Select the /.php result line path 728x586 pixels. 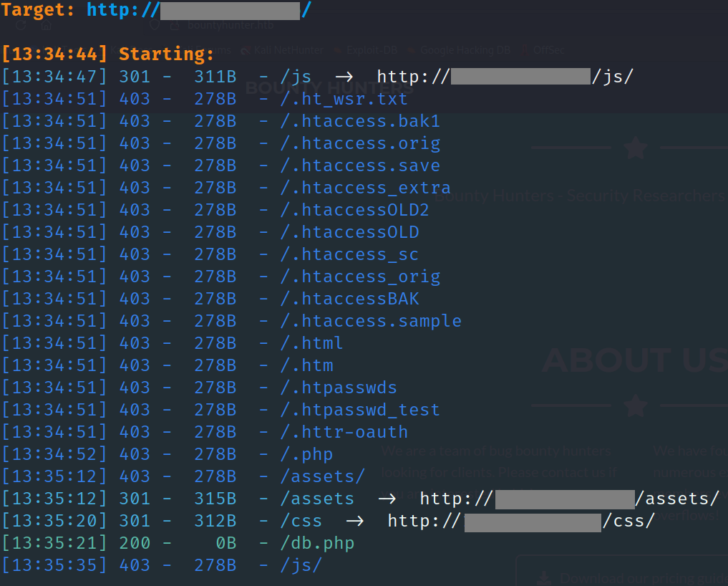(306, 454)
